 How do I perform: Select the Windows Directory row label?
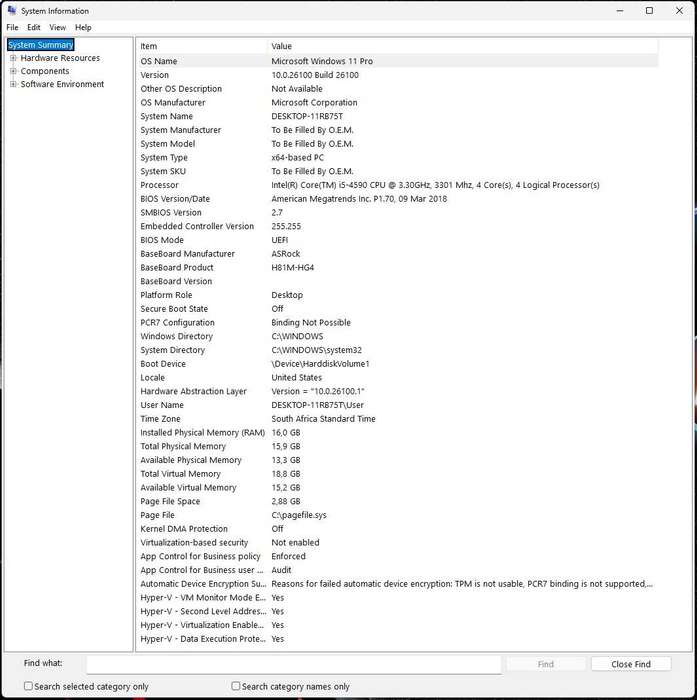click(x=176, y=336)
